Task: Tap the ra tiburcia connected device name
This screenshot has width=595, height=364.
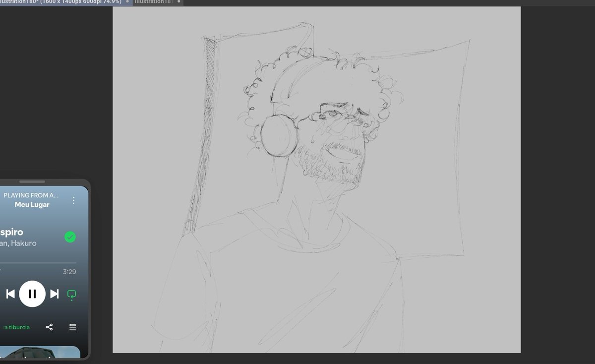Action: 15,327
